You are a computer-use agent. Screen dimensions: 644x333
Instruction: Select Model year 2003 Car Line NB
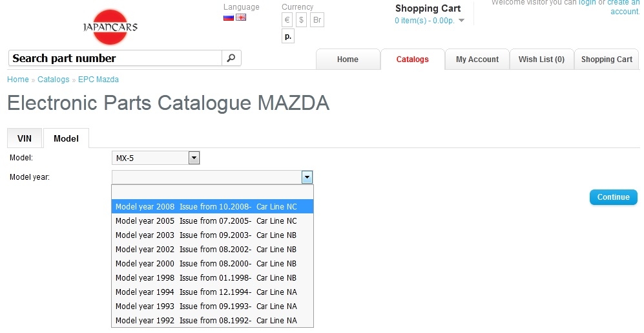[213, 235]
